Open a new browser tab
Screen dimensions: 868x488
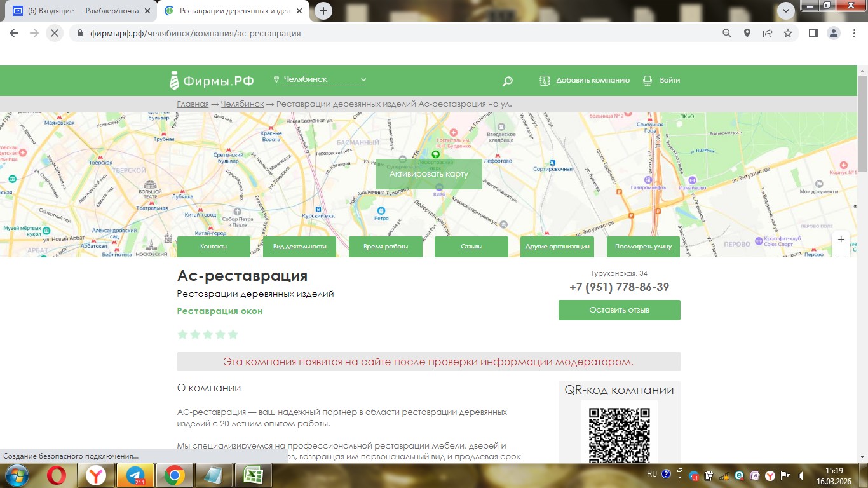[324, 11]
